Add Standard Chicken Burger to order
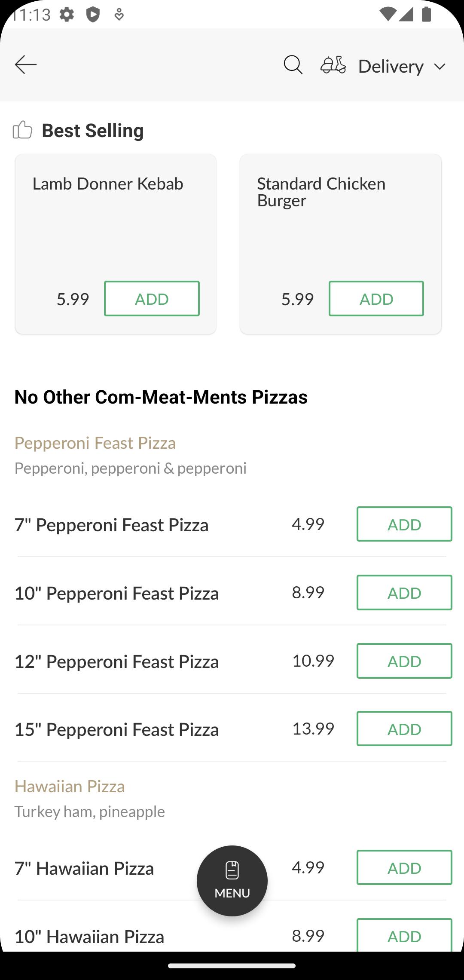The image size is (464, 980). coord(376,299)
